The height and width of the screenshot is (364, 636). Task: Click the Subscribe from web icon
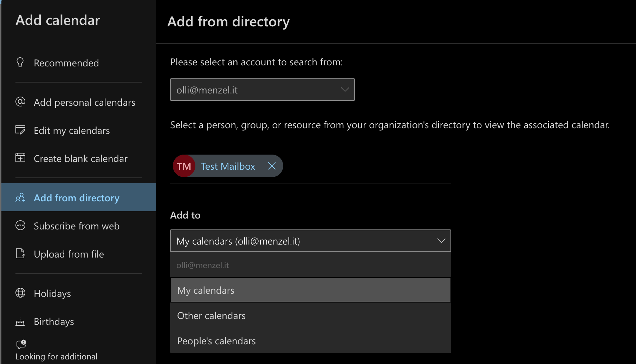[20, 226]
